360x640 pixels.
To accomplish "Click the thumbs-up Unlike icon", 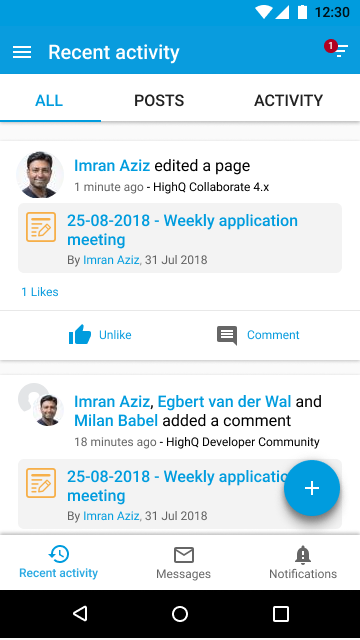I will [80, 335].
